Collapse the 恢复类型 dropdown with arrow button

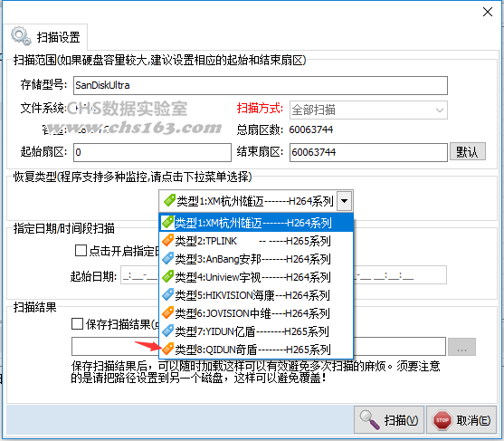click(x=344, y=201)
